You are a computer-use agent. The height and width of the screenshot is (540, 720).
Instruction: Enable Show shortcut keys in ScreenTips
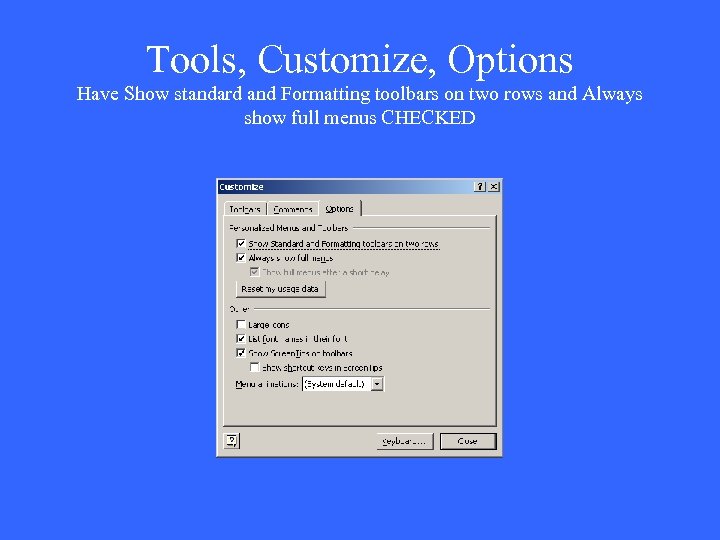[254, 367]
